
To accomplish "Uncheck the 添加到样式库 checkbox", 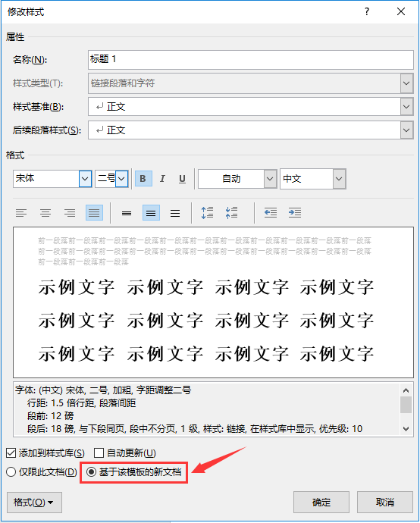I will (x=11, y=453).
